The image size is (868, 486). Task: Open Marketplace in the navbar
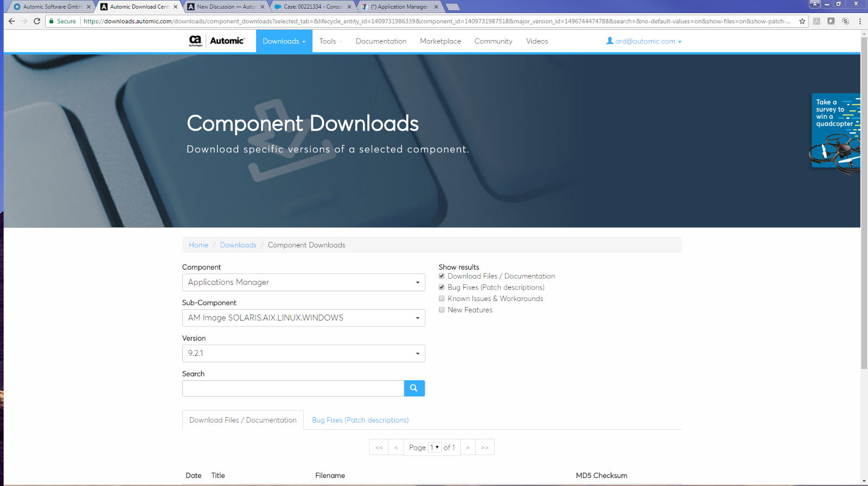[x=441, y=41]
